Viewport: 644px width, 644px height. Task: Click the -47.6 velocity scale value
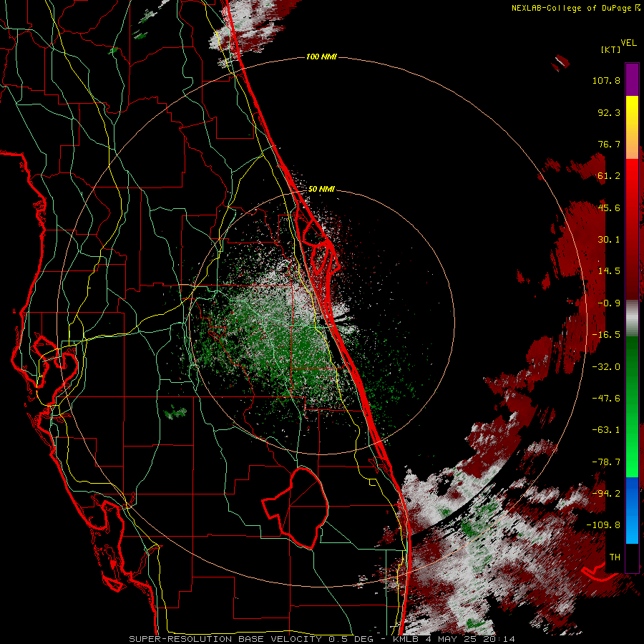[x=606, y=399]
